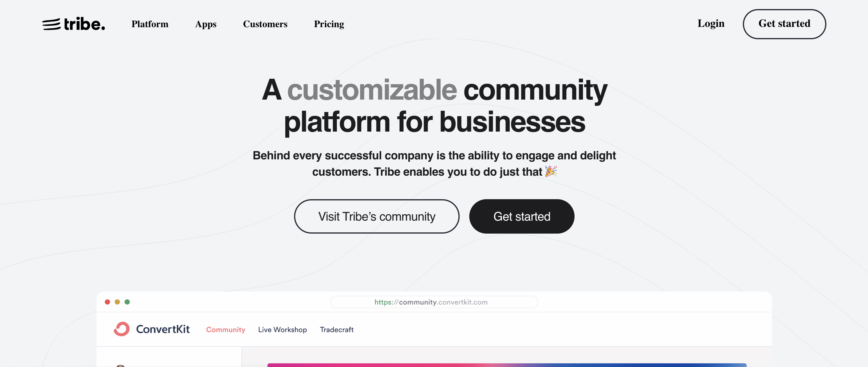The image size is (868, 367).
Task: Click the party popper emoji
Action: click(551, 171)
